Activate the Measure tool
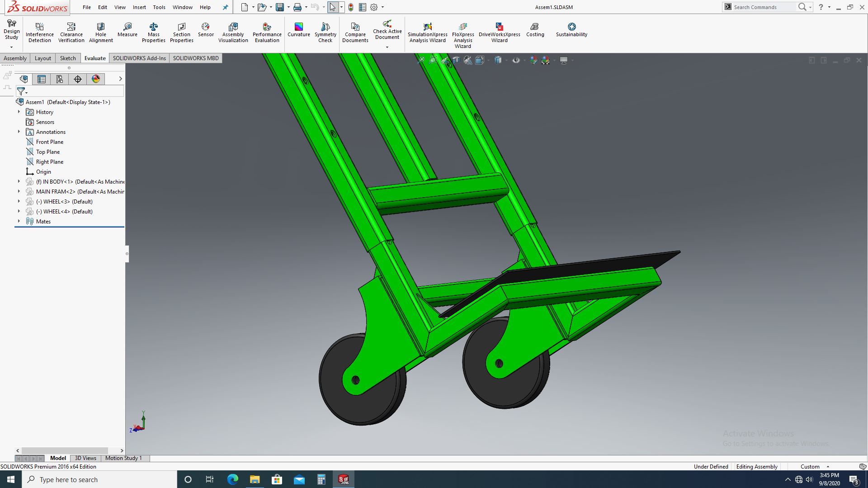This screenshot has width=868, height=488. click(x=127, y=30)
